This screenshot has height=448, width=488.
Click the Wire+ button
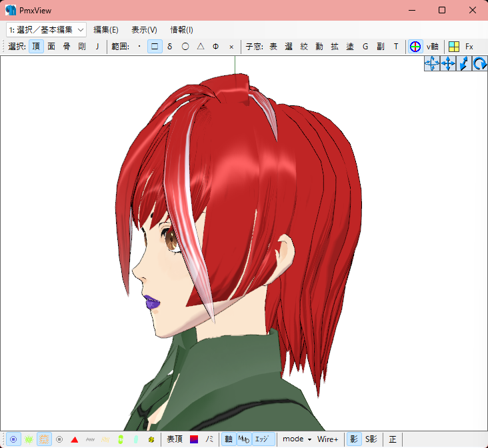tap(327, 439)
